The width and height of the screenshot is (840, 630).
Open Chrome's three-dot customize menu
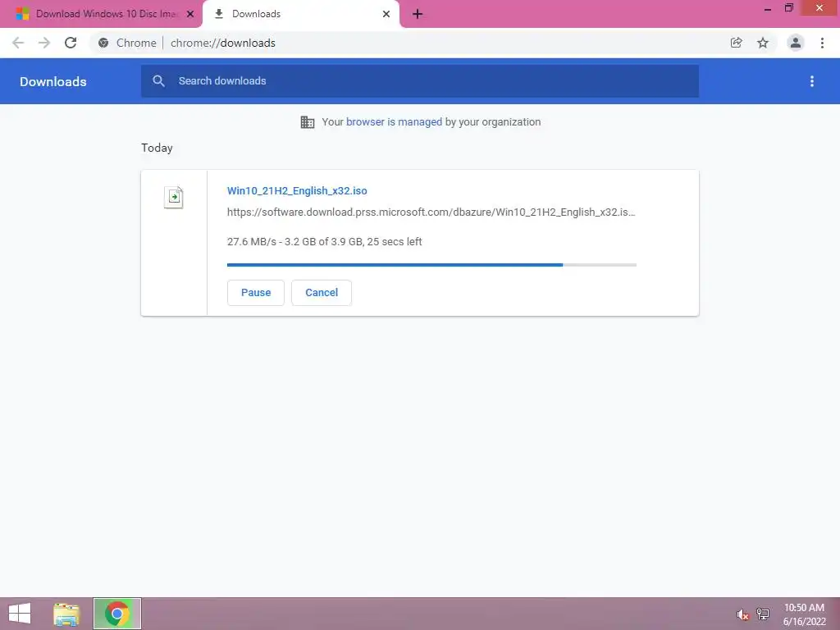tap(822, 43)
